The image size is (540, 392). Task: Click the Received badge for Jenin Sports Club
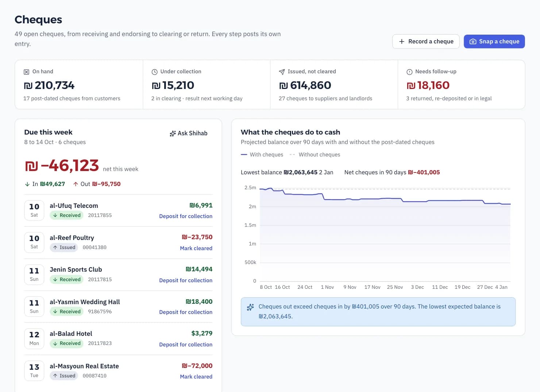tap(66, 279)
